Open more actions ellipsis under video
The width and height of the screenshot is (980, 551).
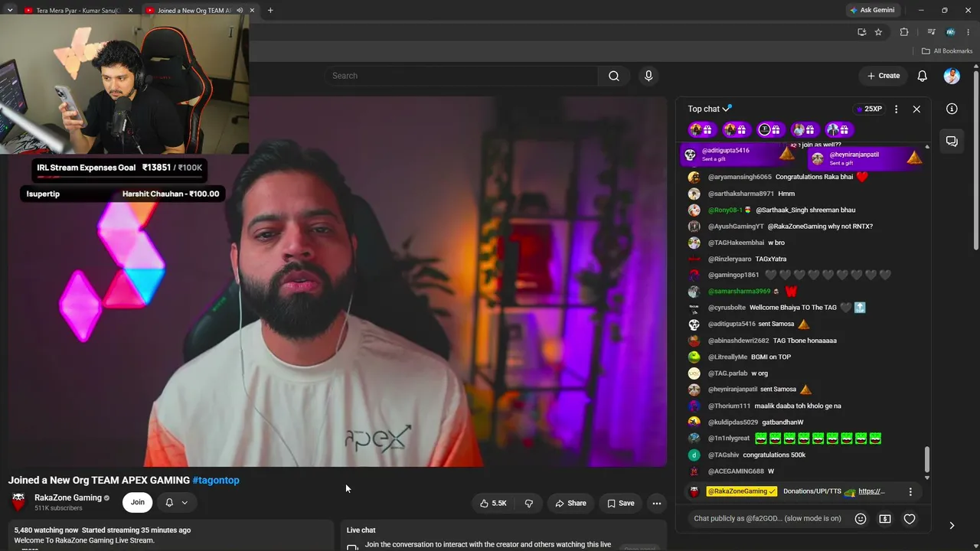coord(656,503)
